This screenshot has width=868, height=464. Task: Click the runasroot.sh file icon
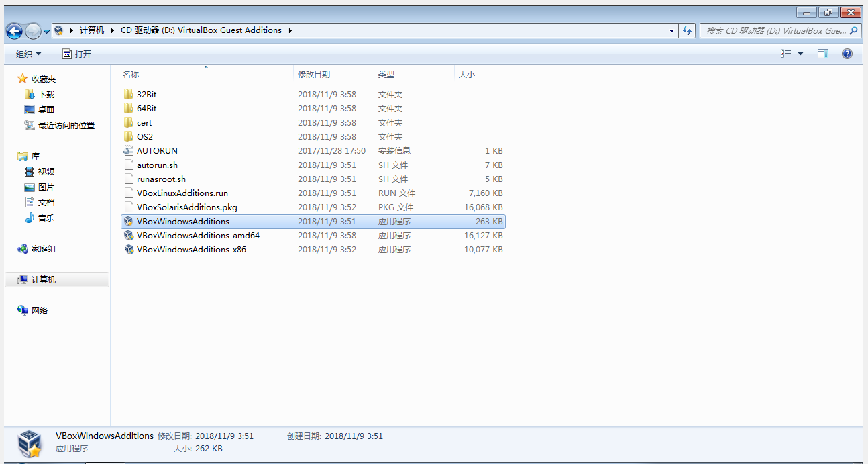pos(129,179)
